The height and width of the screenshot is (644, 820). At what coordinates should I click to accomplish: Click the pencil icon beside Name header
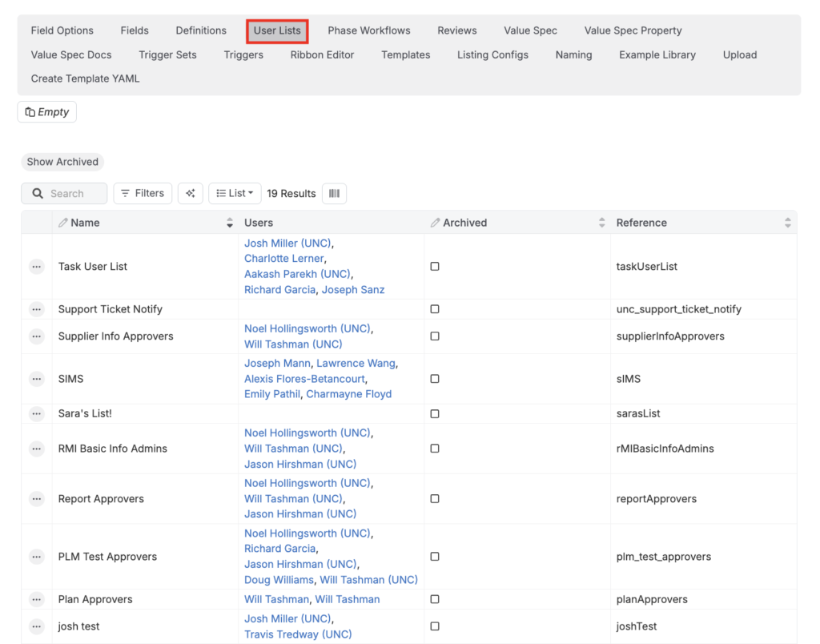pyautogui.click(x=62, y=223)
